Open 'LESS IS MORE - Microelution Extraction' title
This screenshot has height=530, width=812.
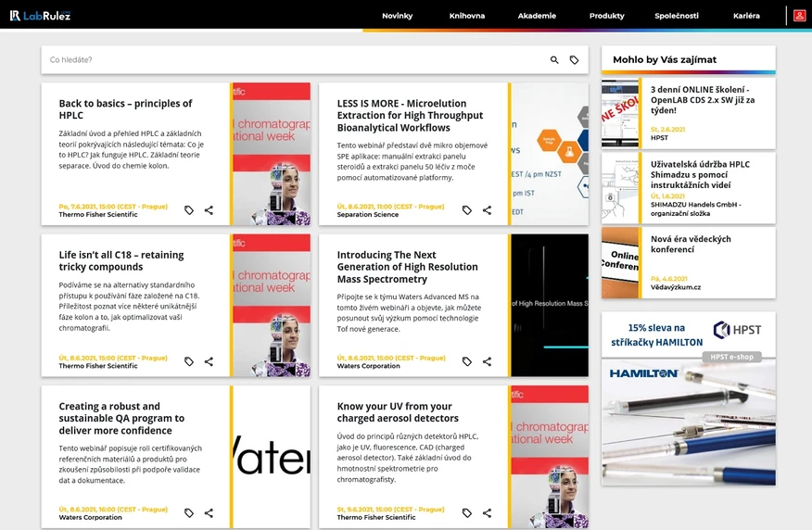[x=410, y=116]
